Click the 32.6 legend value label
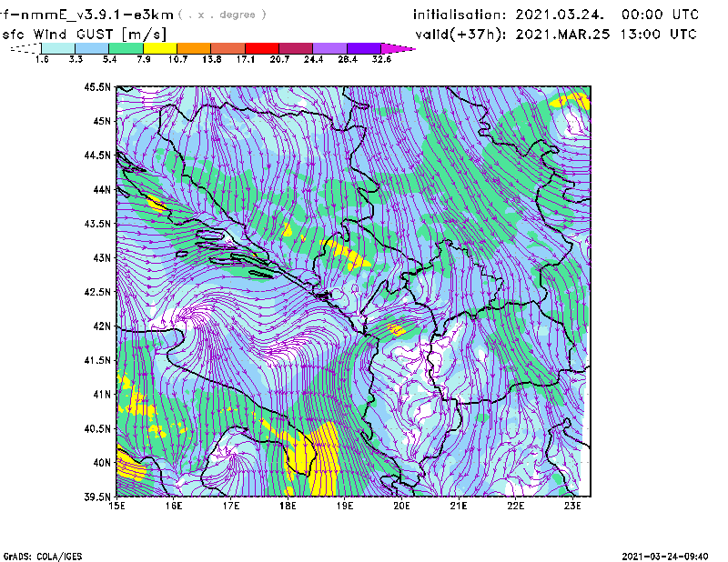The width and height of the screenshot is (728, 562). tap(381, 59)
